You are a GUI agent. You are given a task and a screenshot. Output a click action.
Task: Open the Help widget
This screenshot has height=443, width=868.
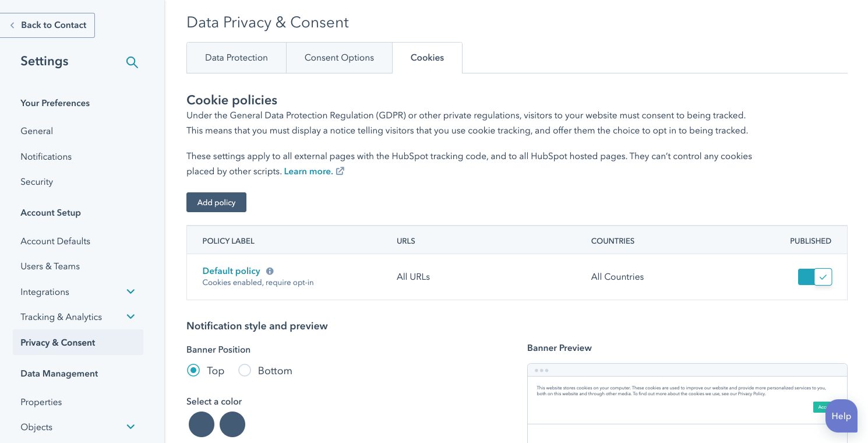[x=841, y=416]
